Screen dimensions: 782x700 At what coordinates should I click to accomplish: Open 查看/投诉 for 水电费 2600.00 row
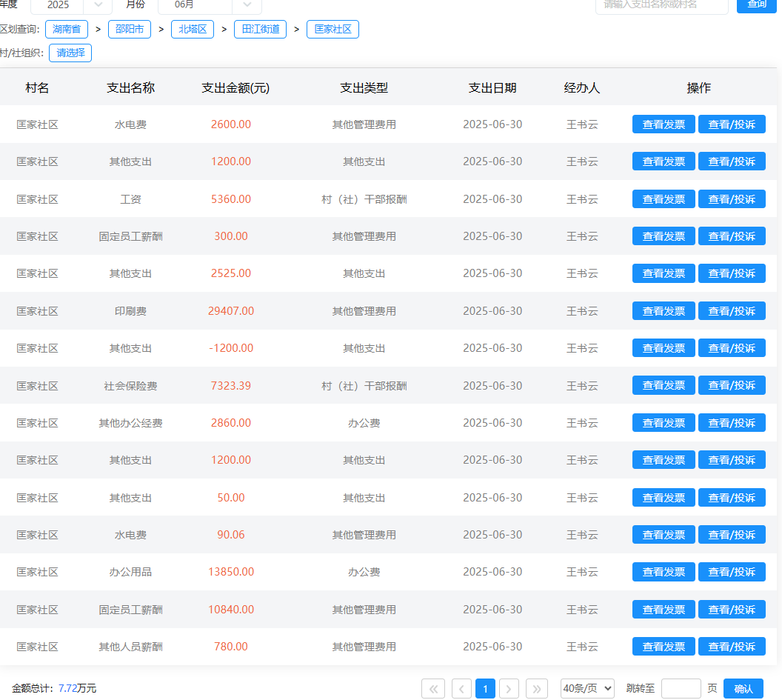(x=732, y=124)
